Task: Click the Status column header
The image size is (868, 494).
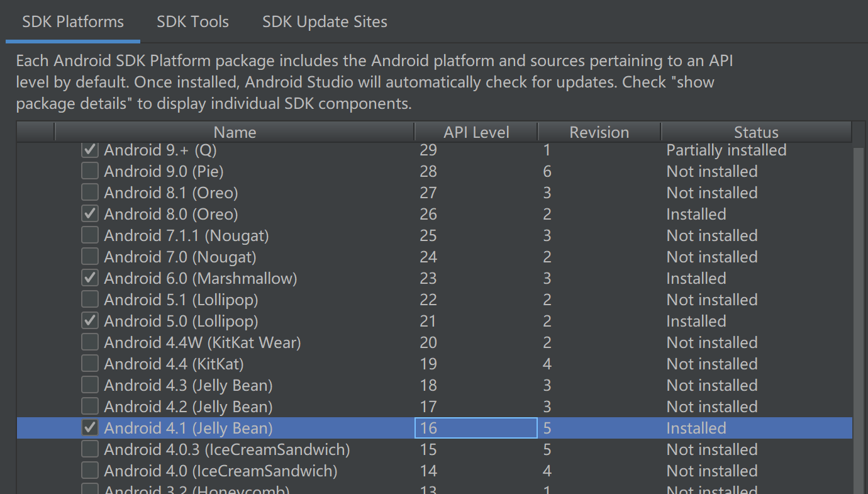Action: [756, 132]
